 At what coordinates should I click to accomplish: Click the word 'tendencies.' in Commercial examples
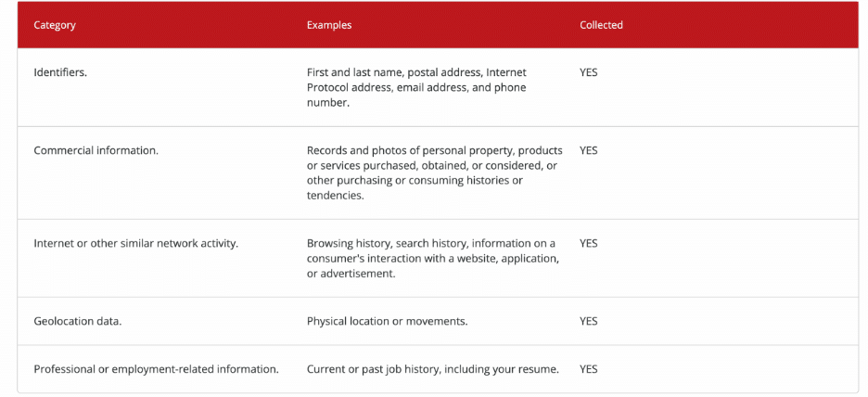[336, 196]
